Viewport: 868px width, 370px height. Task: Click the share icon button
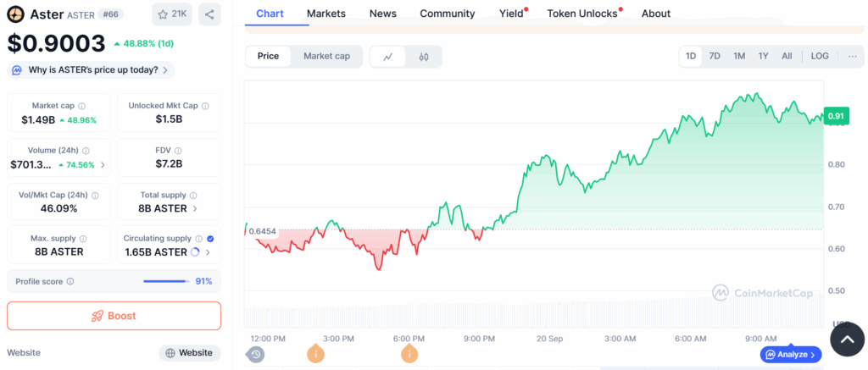pos(209,14)
